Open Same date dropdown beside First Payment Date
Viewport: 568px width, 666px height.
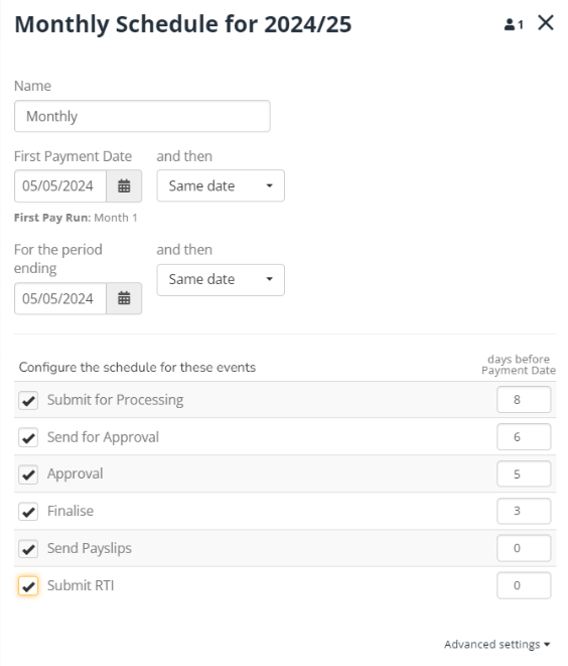pos(220,186)
